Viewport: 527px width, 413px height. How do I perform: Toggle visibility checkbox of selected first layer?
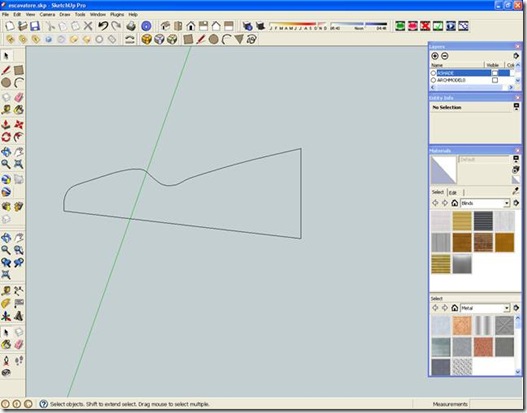[495, 73]
